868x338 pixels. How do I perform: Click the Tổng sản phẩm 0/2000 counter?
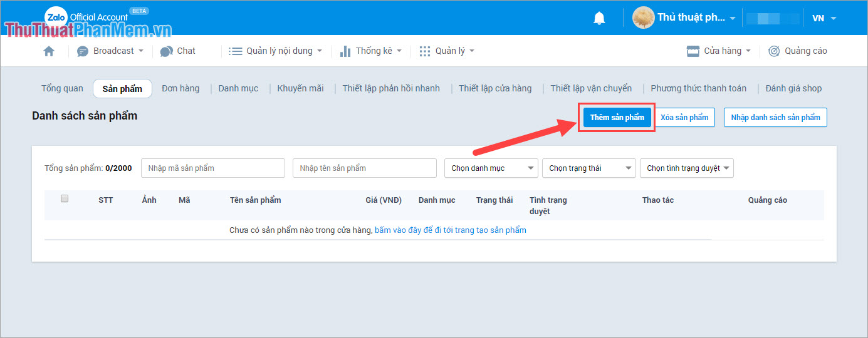[88, 168]
